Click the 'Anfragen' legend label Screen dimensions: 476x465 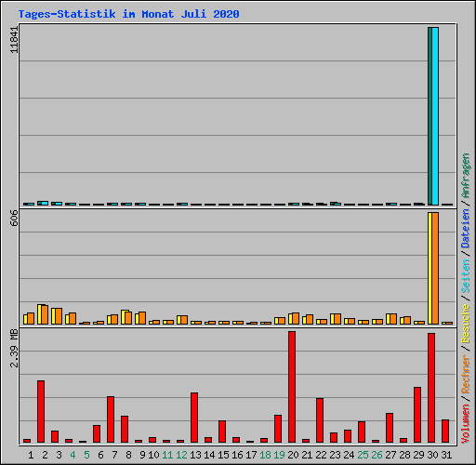[x=466, y=176]
